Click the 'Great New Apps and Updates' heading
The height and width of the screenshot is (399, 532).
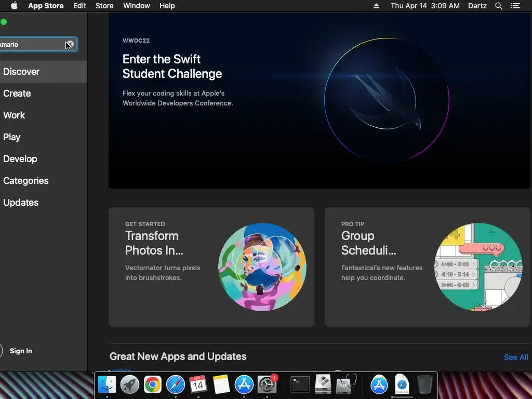[x=178, y=356]
